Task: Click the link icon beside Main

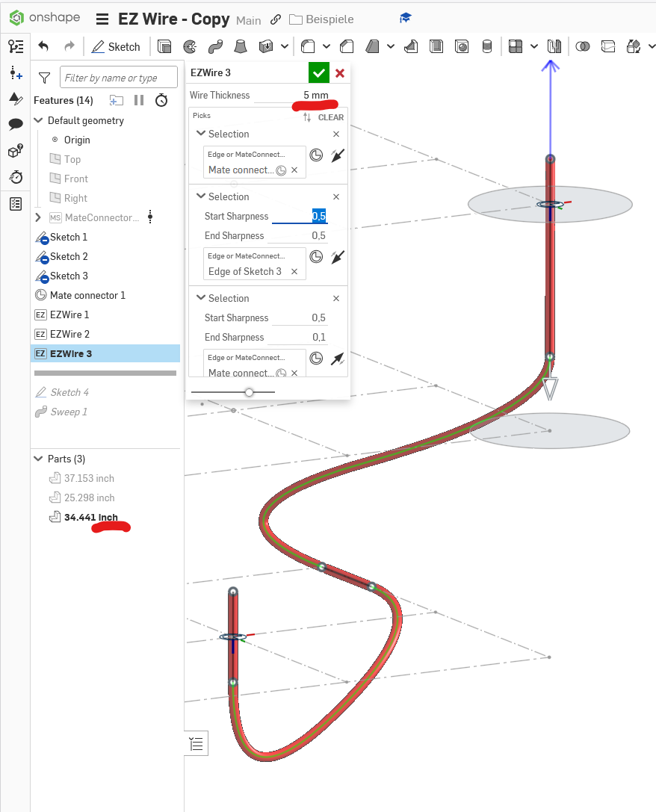Action: (276, 19)
